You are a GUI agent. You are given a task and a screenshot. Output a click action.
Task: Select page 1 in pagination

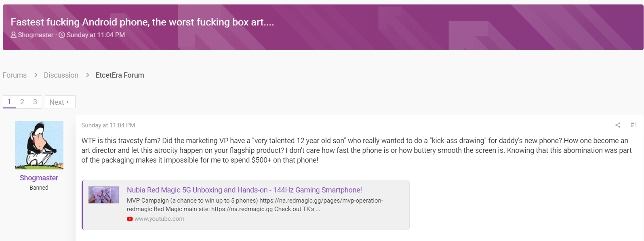click(9, 102)
